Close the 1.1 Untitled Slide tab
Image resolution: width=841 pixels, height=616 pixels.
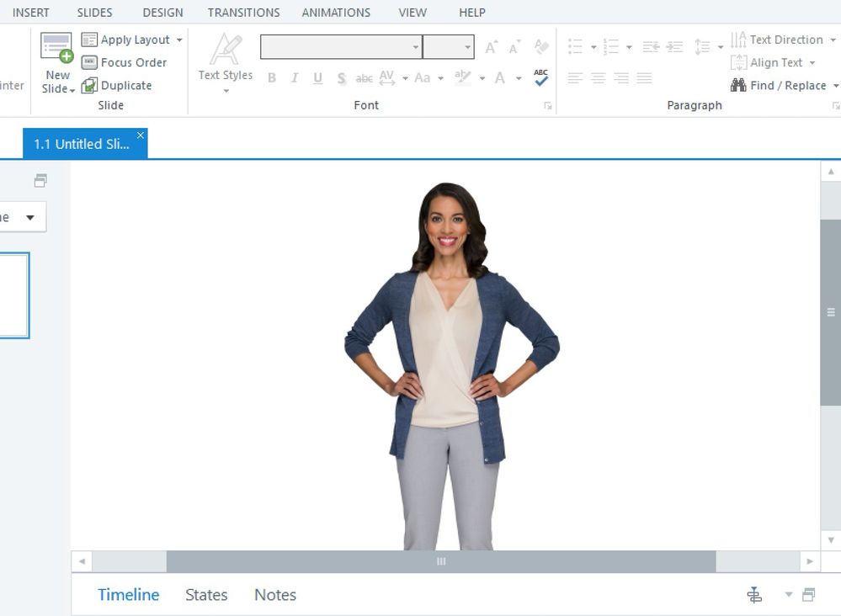141,135
